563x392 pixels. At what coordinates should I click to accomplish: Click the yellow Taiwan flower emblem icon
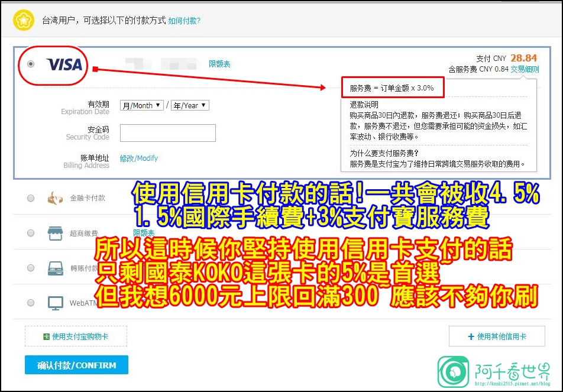click(x=23, y=20)
